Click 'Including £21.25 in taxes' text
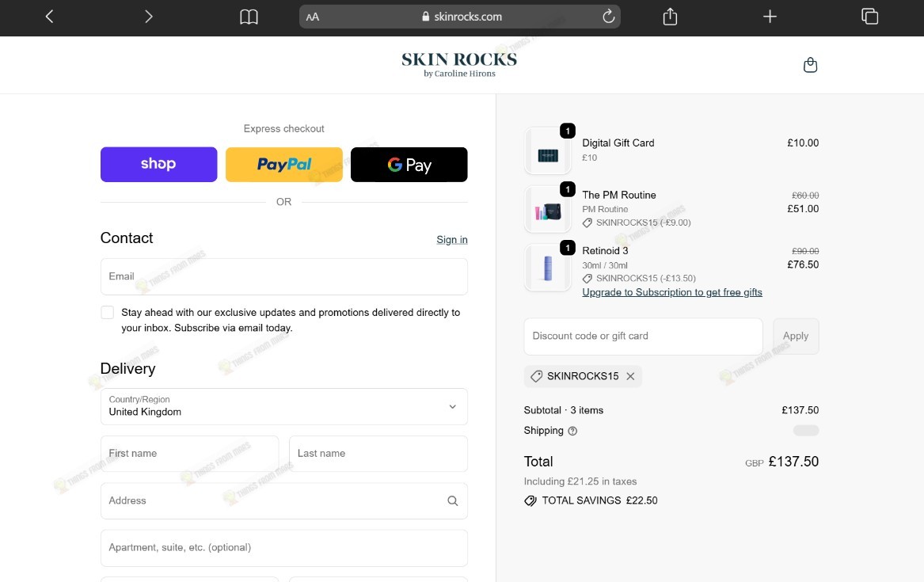This screenshot has height=582, width=924. 580,481
